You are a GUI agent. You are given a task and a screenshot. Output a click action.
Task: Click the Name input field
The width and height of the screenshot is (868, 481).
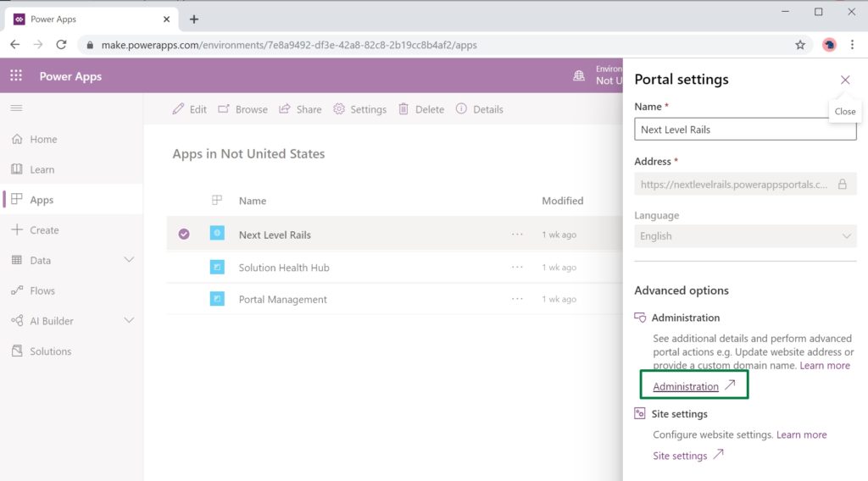click(x=745, y=129)
